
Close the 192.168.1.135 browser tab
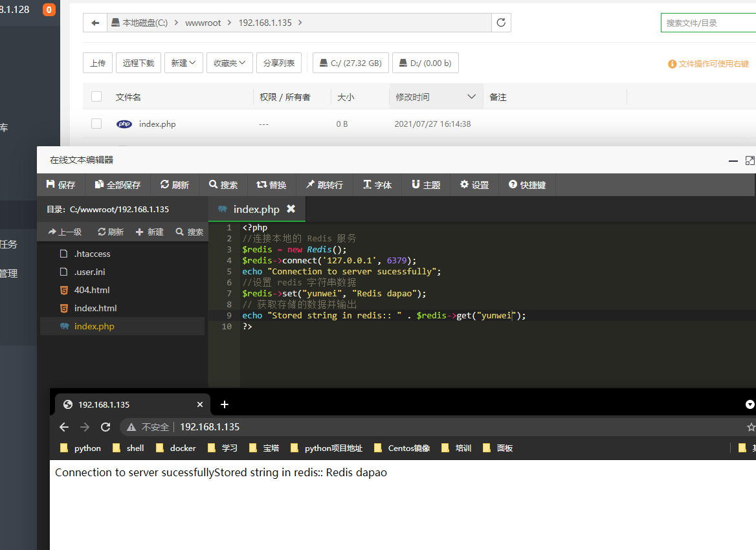(199, 404)
